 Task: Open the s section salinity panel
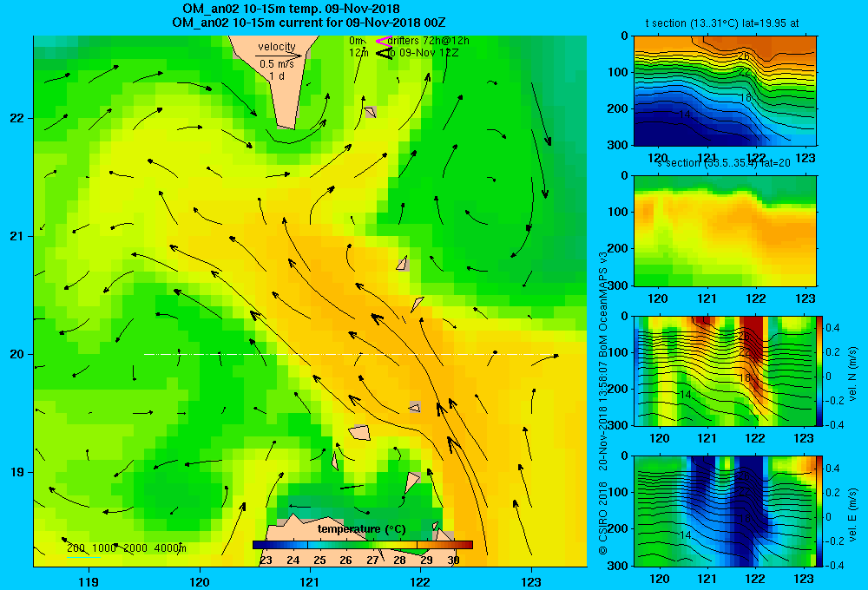[725, 231]
